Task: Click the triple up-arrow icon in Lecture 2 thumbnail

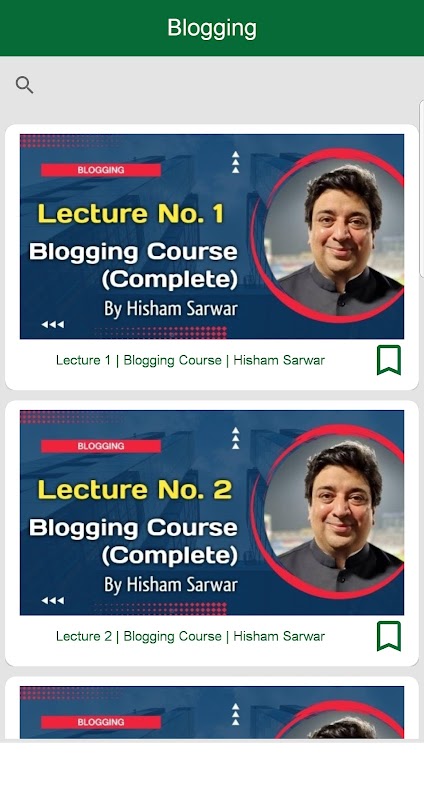Action: coord(235,438)
